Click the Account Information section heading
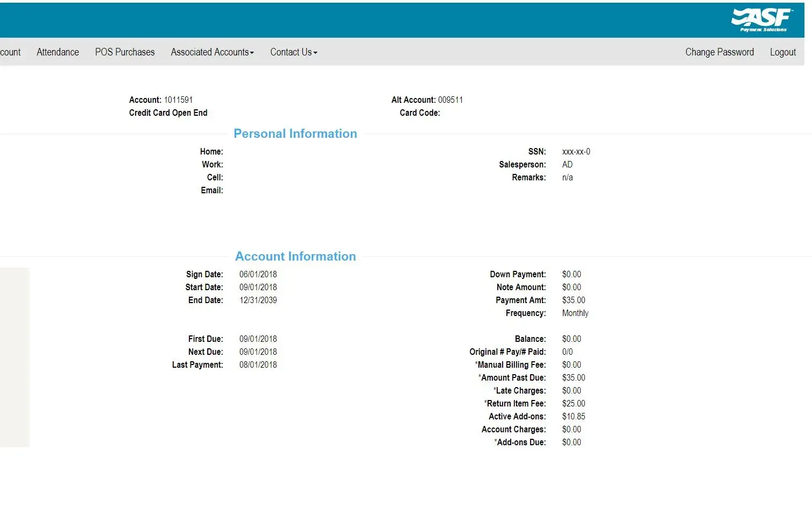The image size is (812, 505). pos(295,256)
